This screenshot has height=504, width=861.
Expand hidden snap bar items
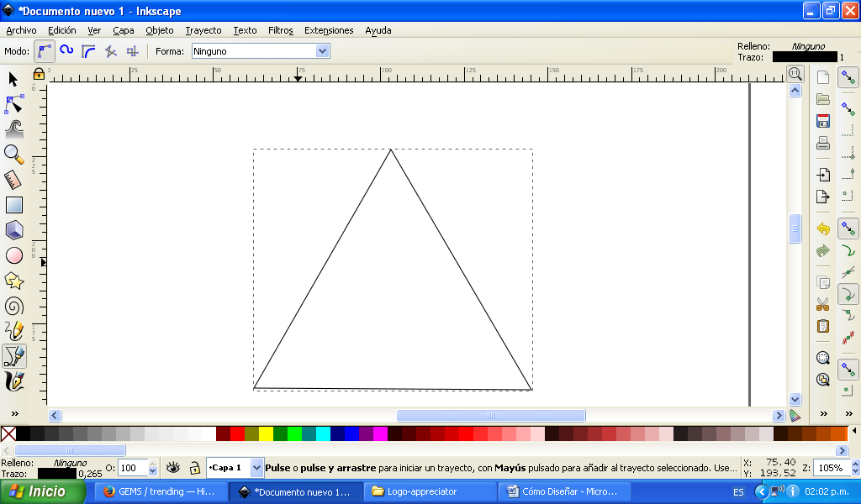[849, 413]
